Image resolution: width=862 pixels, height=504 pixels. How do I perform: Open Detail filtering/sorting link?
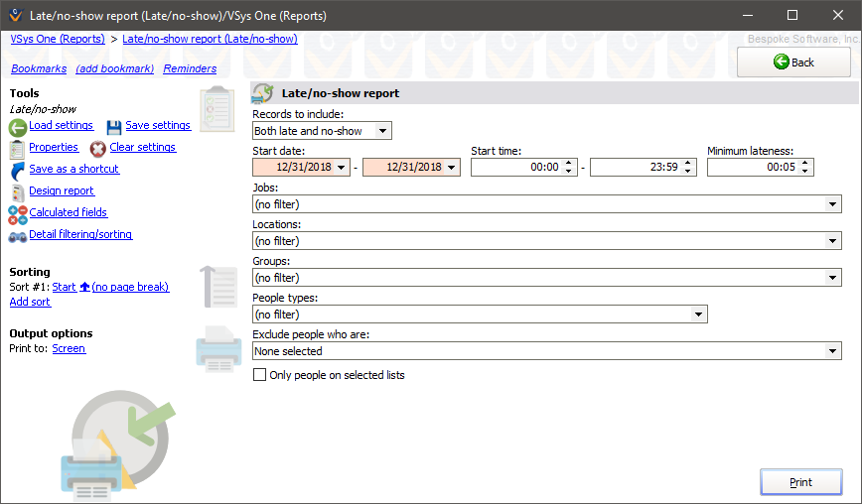coord(80,234)
